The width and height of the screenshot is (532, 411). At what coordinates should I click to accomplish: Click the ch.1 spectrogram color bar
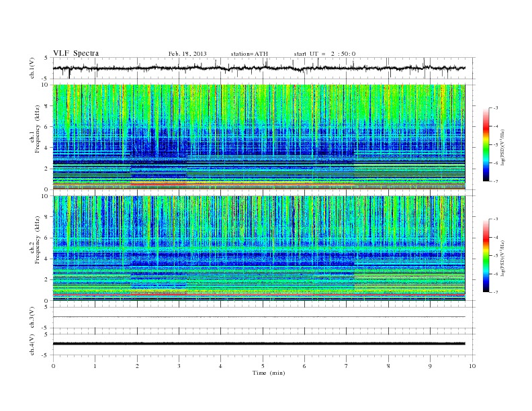[486, 145]
